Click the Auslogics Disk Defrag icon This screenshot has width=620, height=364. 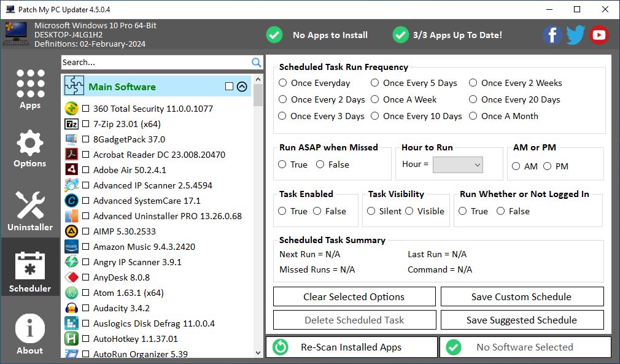click(x=71, y=323)
